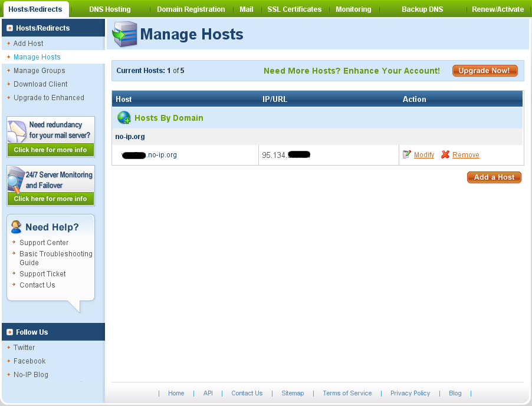
Task: Open the Backup DNS tab
Action: click(422, 9)
